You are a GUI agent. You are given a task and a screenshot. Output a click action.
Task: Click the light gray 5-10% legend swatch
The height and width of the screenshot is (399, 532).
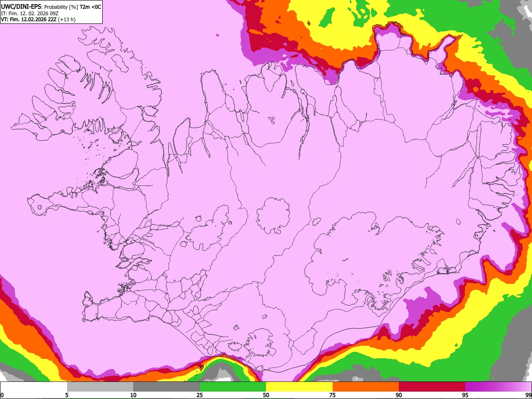pyautogui.click(x=100, y=387)
